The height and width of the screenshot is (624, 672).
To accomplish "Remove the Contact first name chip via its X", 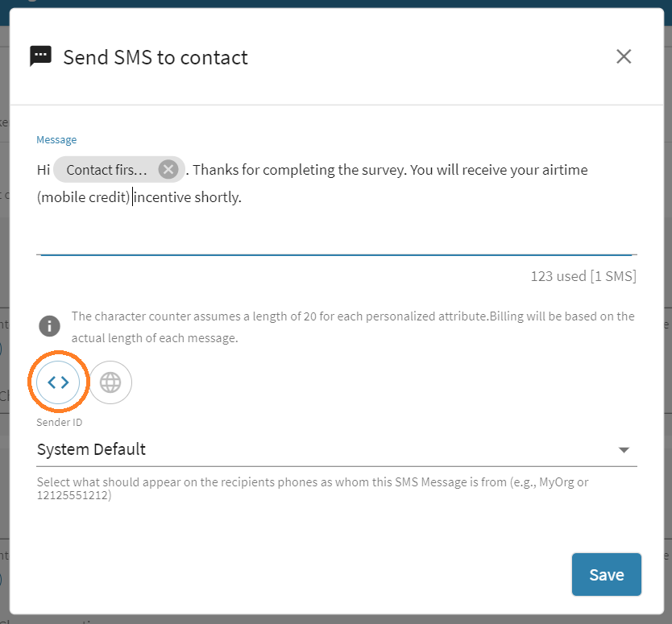I will tap(168, 169).
